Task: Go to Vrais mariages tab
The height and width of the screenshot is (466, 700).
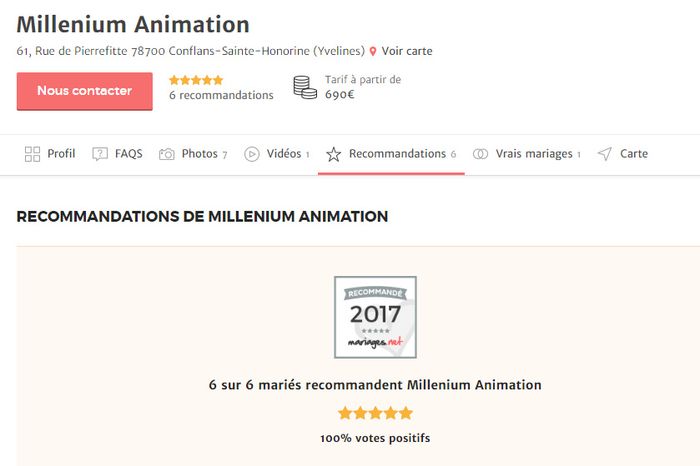Action: click(534, 154)
